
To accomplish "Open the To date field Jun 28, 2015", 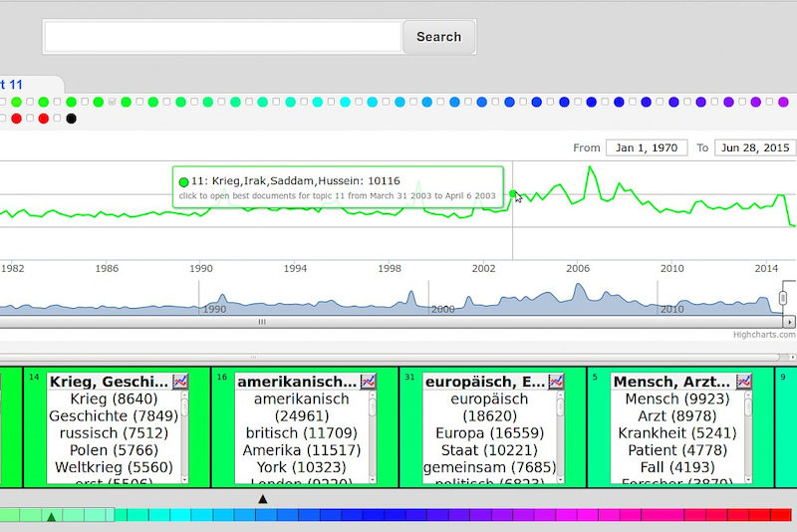I will (x=754, y=147).
